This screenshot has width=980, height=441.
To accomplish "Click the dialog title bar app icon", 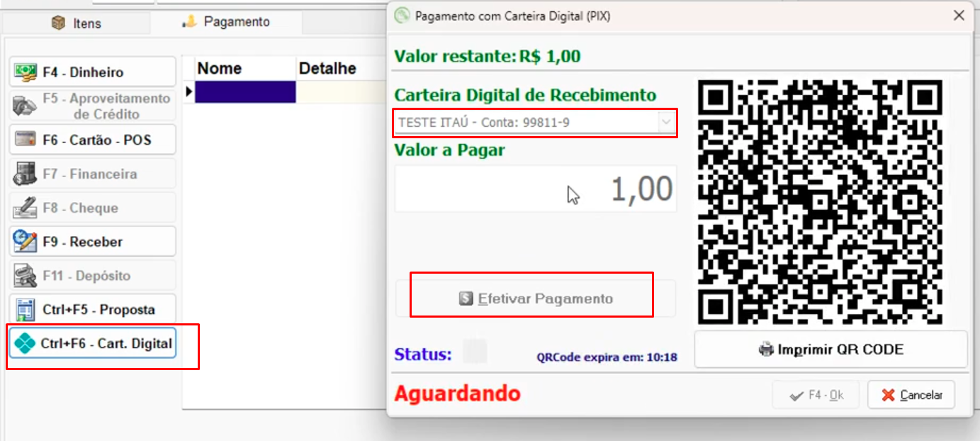I will 402,15.
